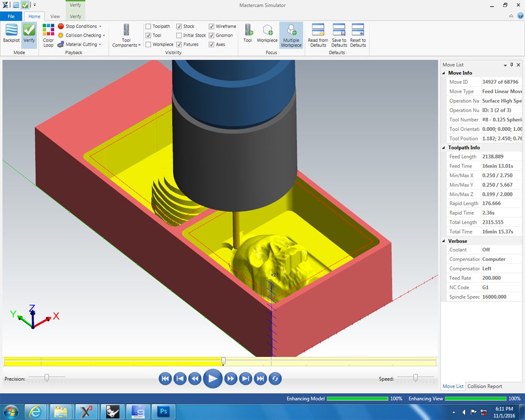Click Verify icon in quick access toolbar
Viewport: 525px width, 420px height.
tap(25, 5)
